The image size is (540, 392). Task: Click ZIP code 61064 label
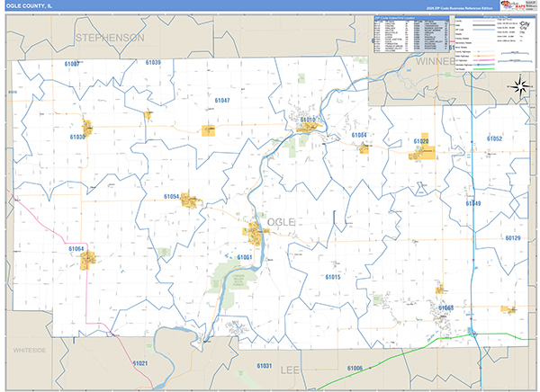pyautogui.click(x=76, y=249)
